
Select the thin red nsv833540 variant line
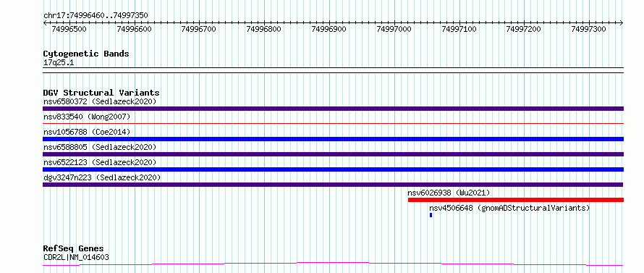point(333,123)
